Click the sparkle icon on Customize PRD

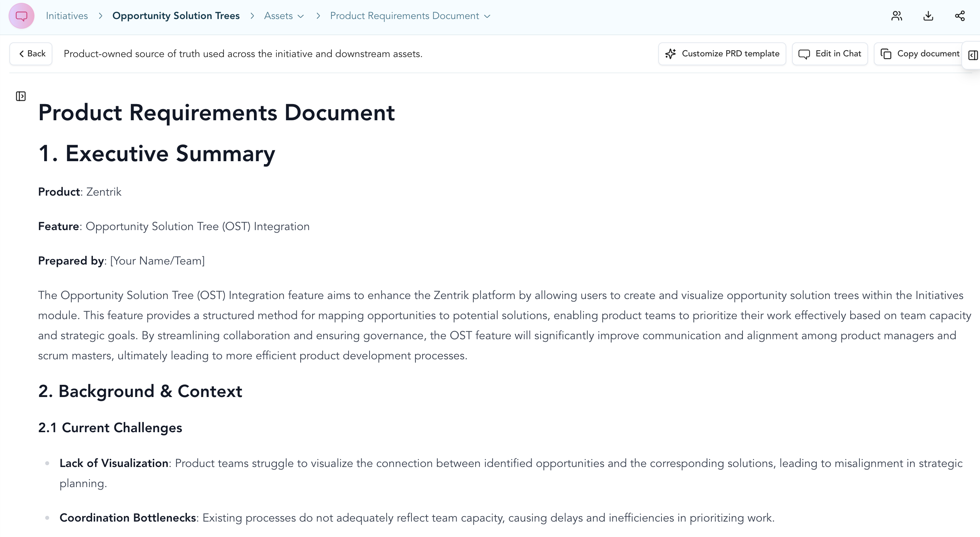point(670,53)
